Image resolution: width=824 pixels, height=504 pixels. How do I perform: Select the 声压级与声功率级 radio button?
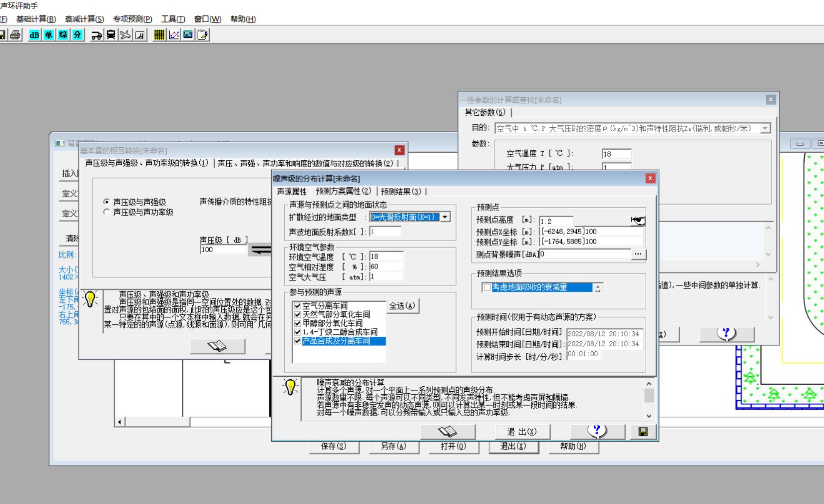pyautogui.click(x=106, y=212)
